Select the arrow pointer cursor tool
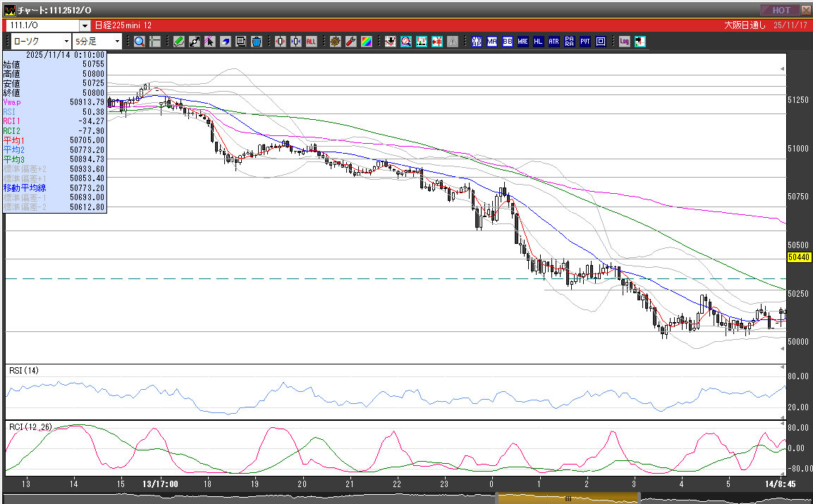813x504 pixels. click(x=209, y=42)
